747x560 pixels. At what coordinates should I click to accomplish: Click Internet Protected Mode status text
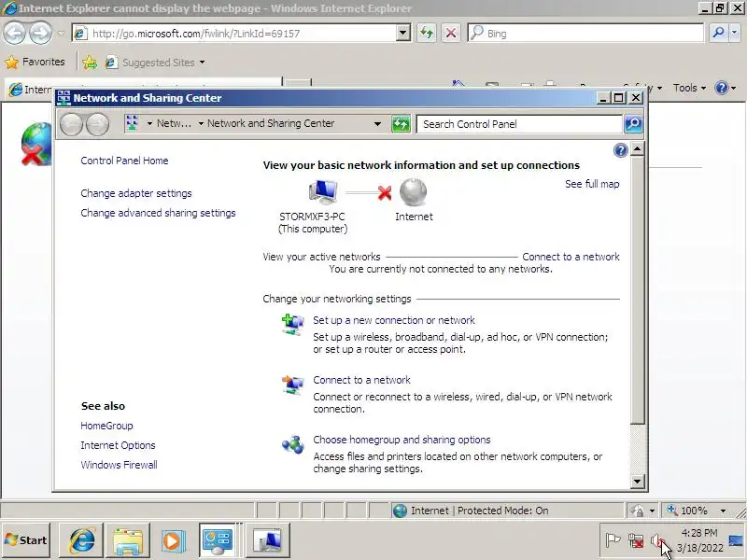tap(479, 511)
